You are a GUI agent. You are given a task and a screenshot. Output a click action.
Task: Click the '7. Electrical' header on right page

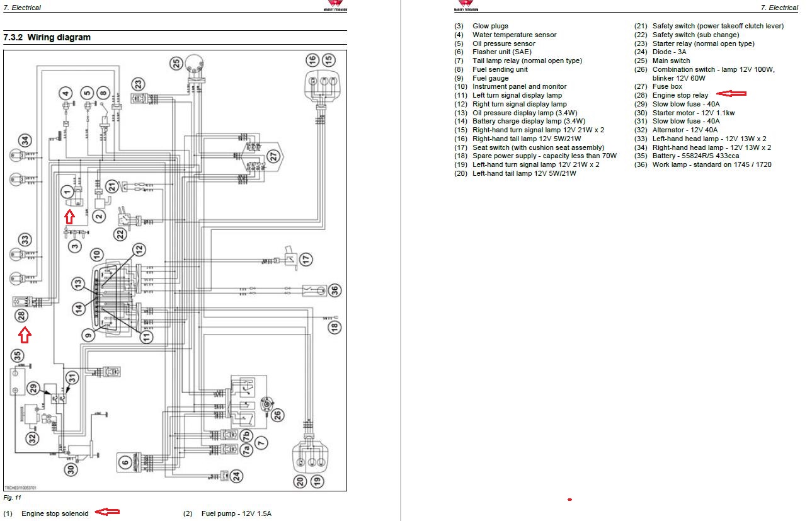click(779, 8)
